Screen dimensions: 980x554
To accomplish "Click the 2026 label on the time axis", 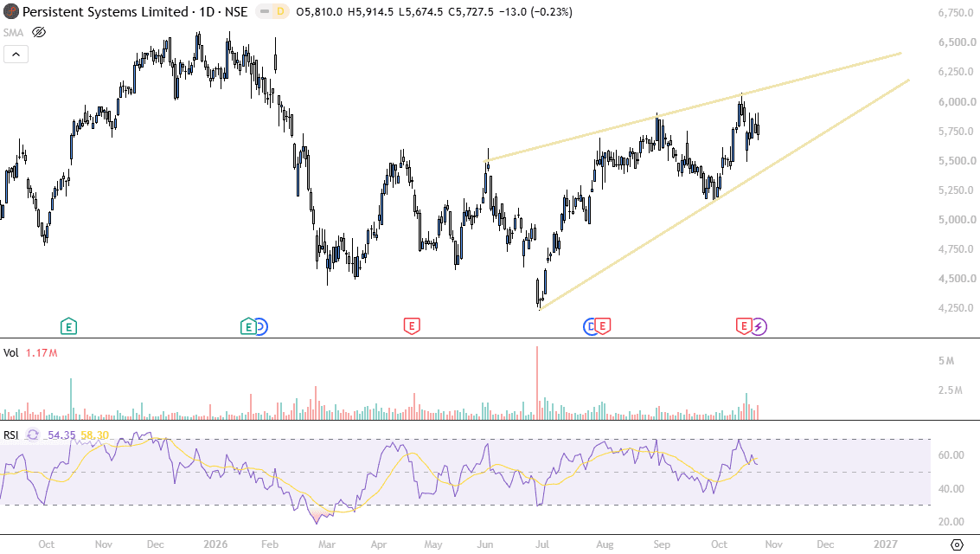I will click(215, 544).
